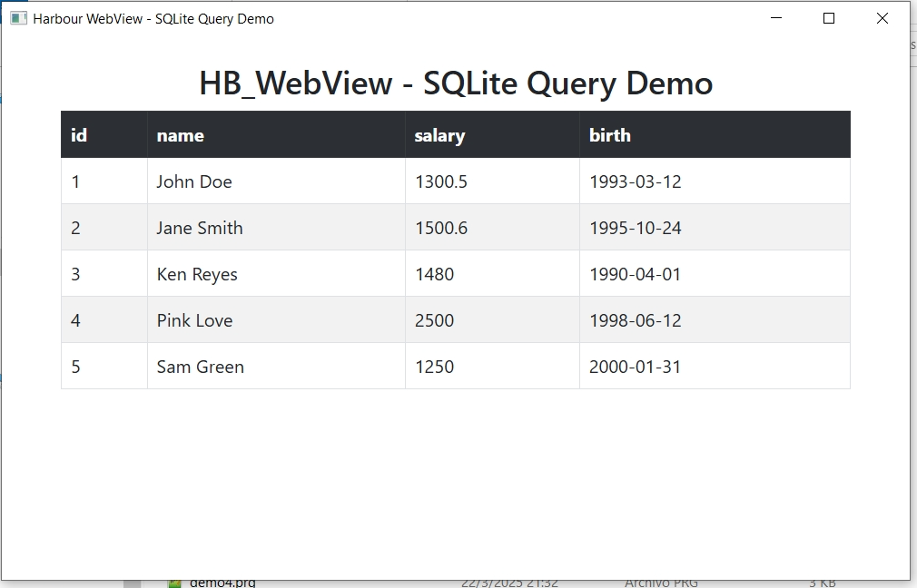
Task: Click the John Doe name cell
Action: coord(194,181)
